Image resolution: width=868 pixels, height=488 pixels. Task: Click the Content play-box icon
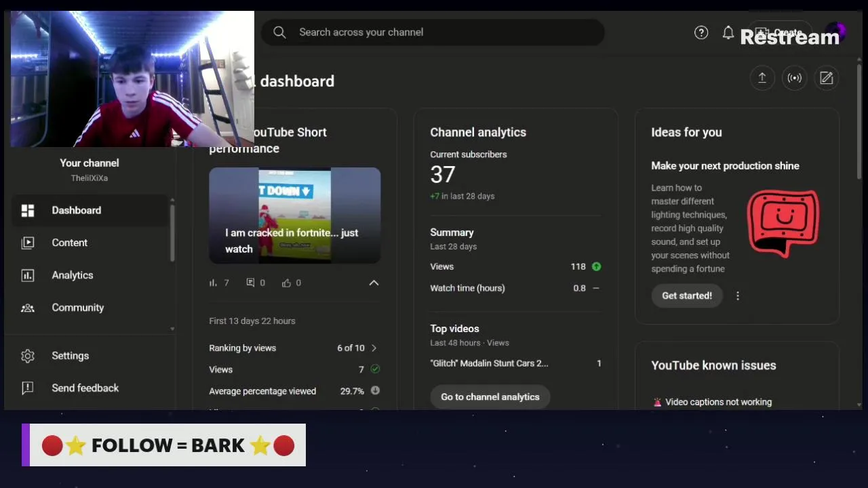coord(28,243)
